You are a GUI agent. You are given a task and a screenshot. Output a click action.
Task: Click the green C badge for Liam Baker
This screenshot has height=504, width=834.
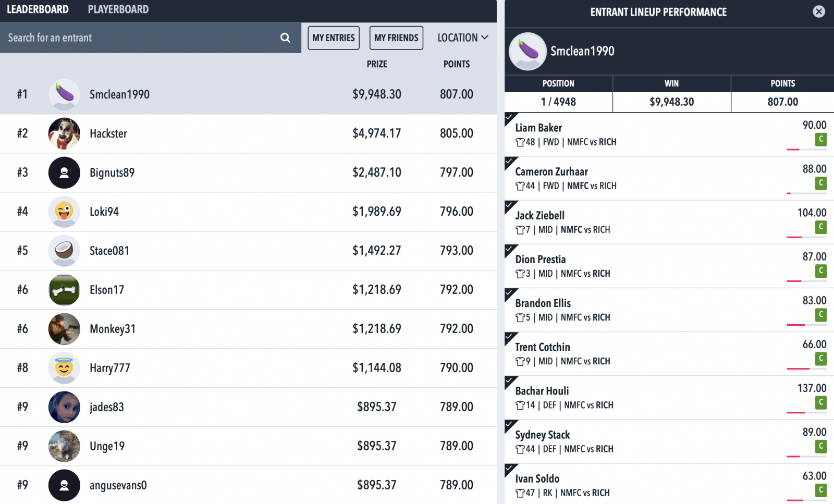pos(821,139)
